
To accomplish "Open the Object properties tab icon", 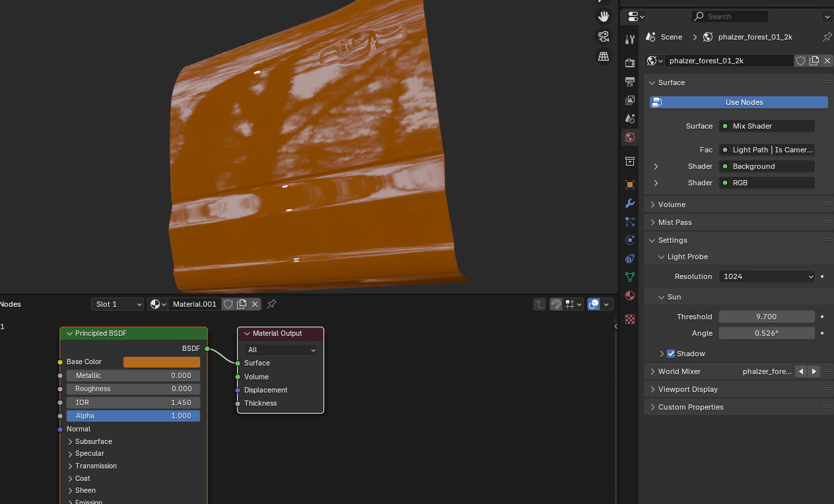I will tap(630, 185).
